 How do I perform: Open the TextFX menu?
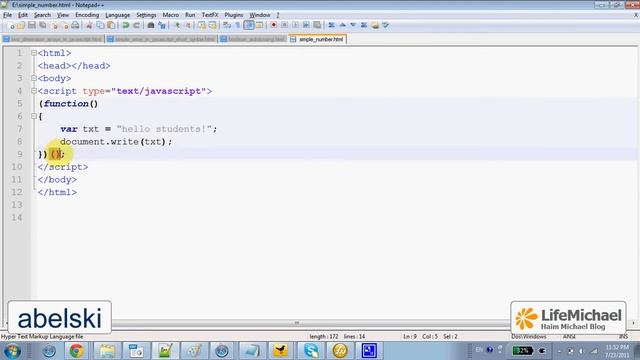click(210, 15)
